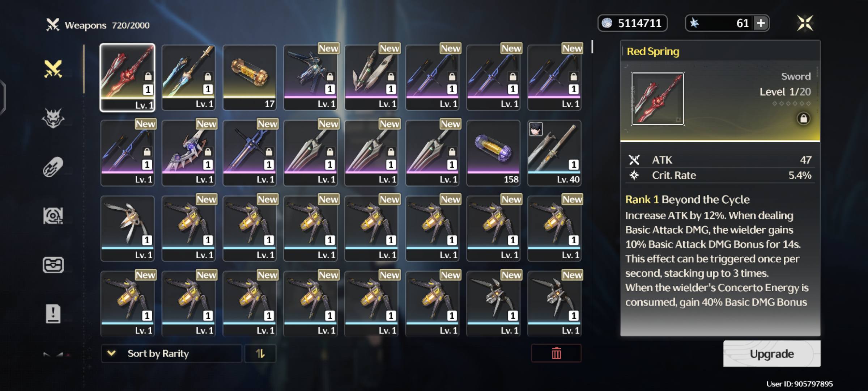Close the inventory with the top-right X

click(805, 23)
